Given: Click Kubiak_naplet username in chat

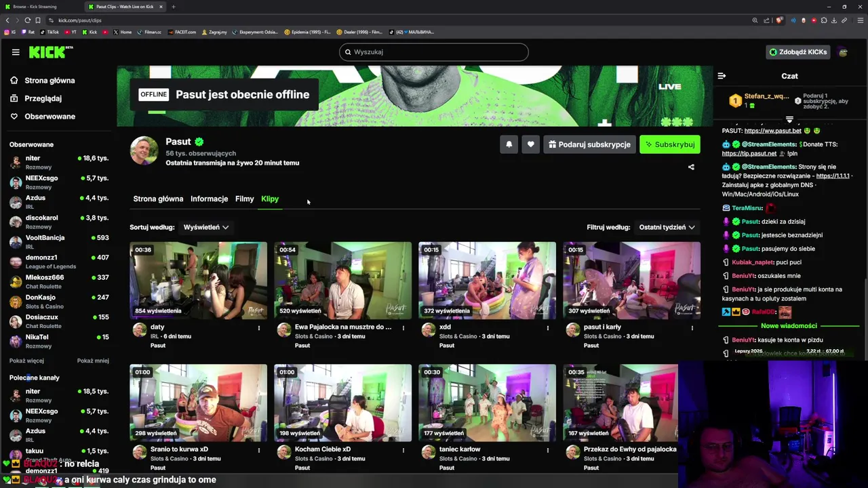Looking at the screenshot, I should point(752,262).
